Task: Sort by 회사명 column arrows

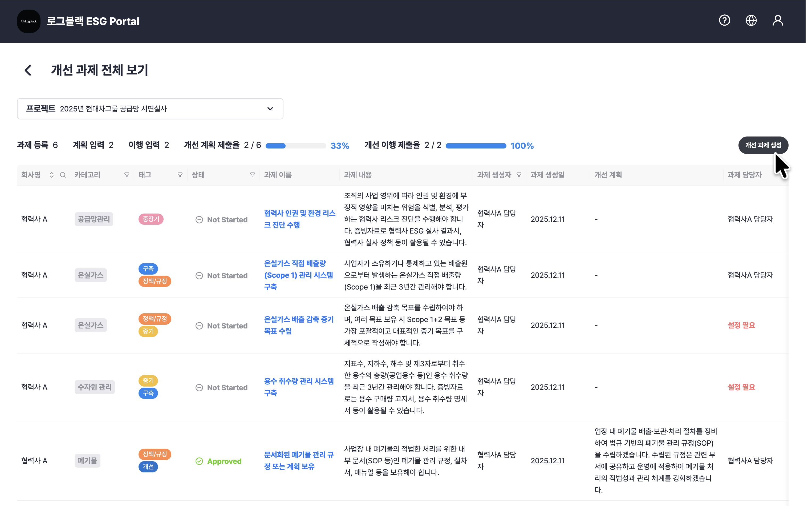Action: pos(51,175)
